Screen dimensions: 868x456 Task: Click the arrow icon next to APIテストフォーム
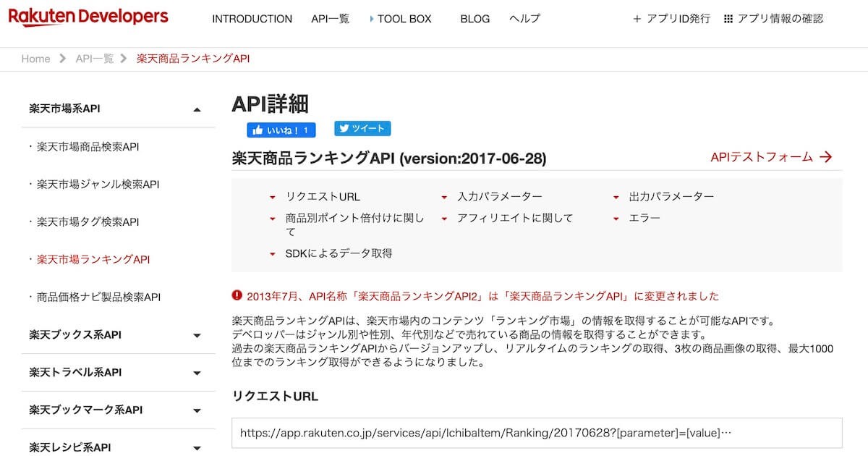[826, 157]
